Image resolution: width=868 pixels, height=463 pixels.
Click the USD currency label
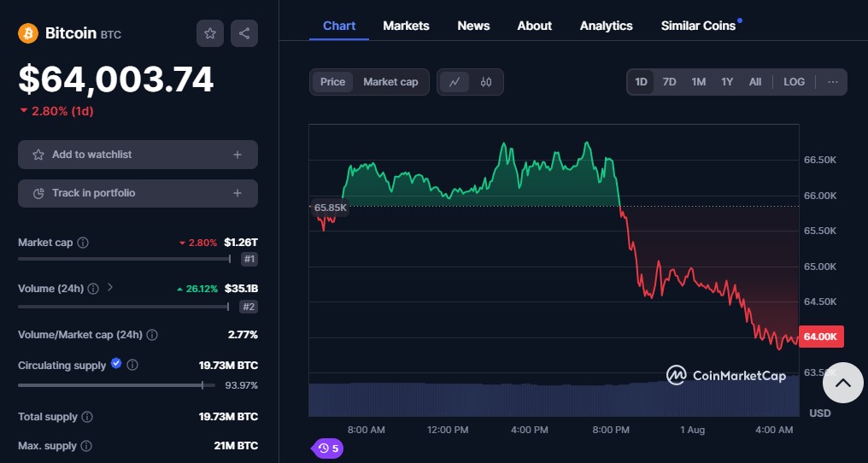[x=820, y=413]
